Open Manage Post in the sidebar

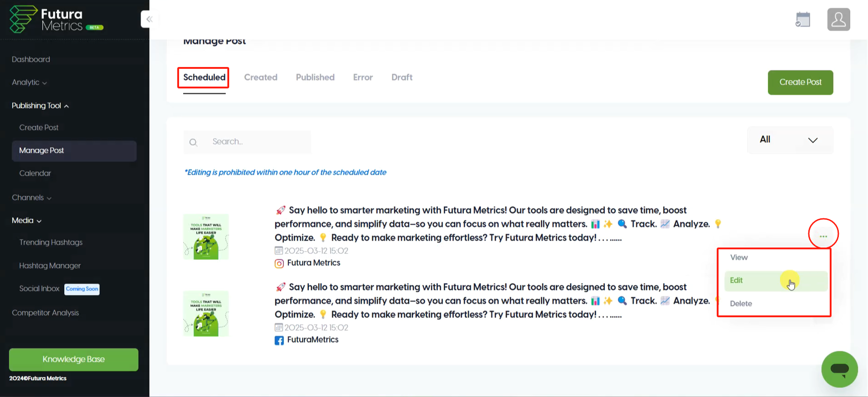point(74,151)
